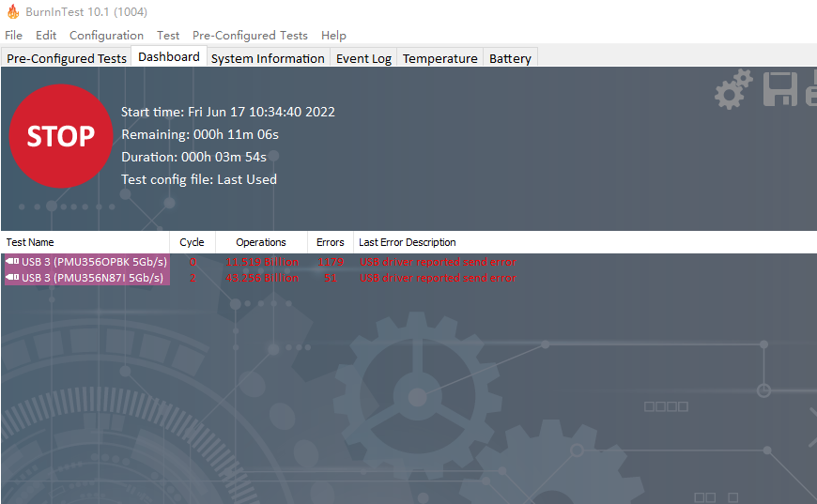Switch to System Information tab
Screen dimensions: 817x504
[268, 58]
